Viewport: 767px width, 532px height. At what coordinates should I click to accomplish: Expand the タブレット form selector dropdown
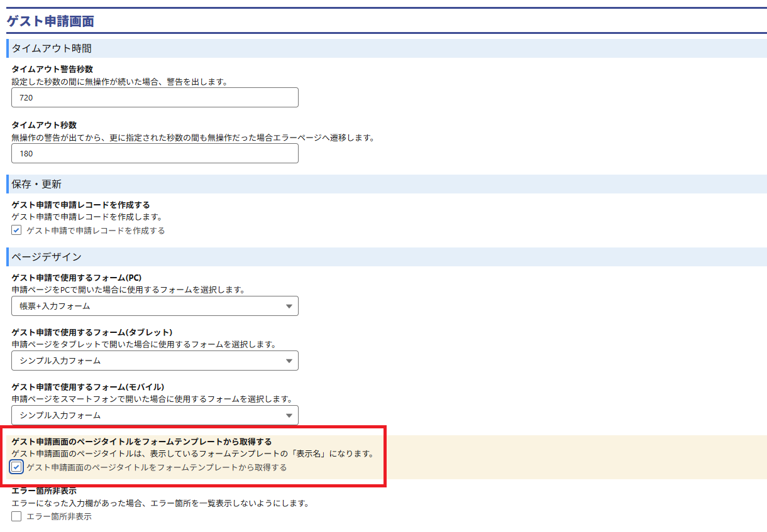point(154,361)
